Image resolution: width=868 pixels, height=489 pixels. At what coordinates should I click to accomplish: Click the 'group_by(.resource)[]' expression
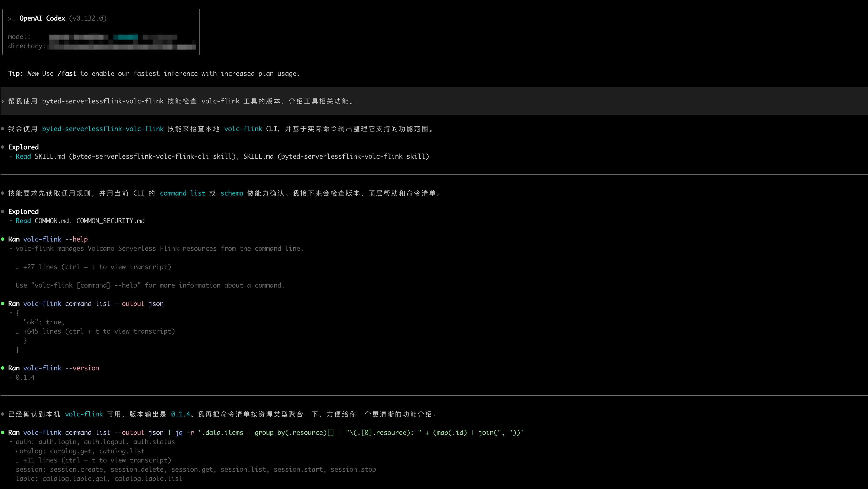(294, 432)
